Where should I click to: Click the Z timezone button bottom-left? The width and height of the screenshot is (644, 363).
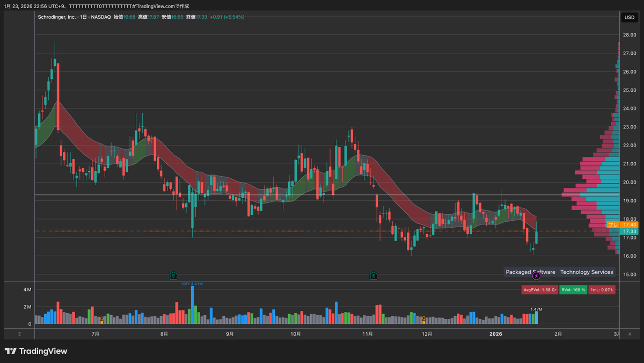(x=19, y=334)
